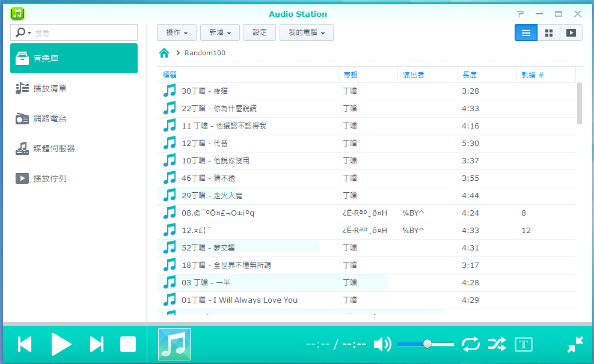
Task: Expand the 新增 add dropdown
Action: tap(219, 32)
